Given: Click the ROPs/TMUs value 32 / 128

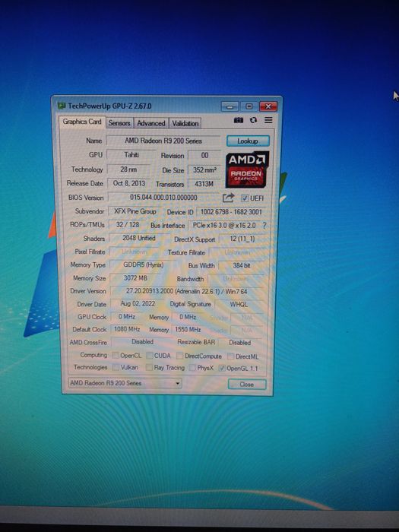Looking at the screenshot, I should click(128, 225).
